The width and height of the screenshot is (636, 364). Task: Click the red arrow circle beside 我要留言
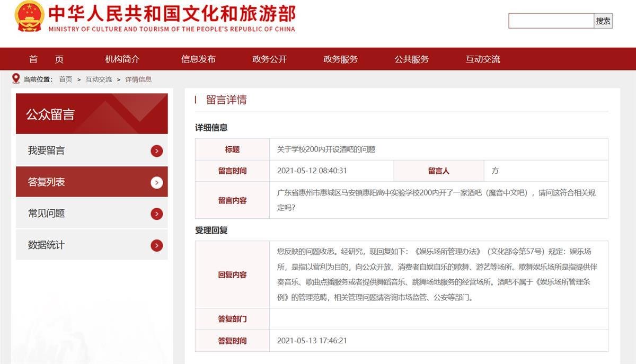click(x=156, y=150)
